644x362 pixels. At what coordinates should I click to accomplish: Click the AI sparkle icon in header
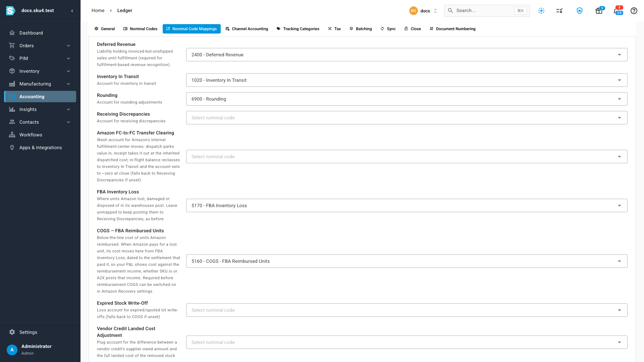541,11
